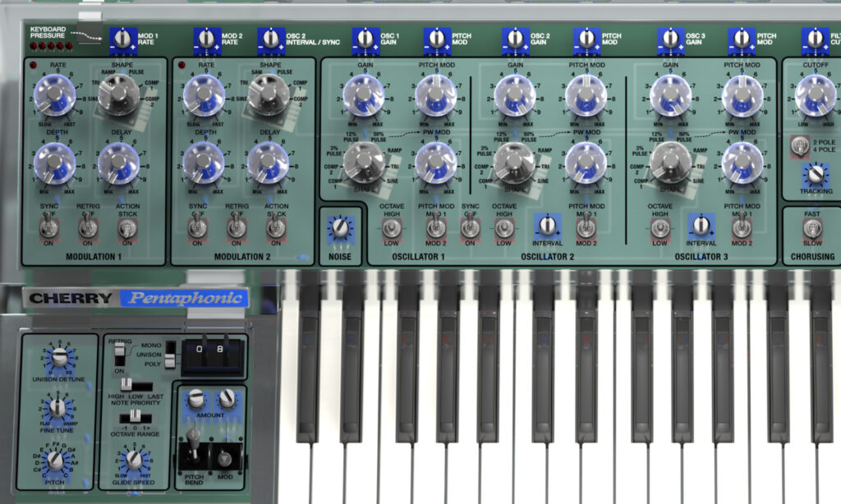Click the Oscillator 2 INTERVAL knob

click(x=547, y=226)
